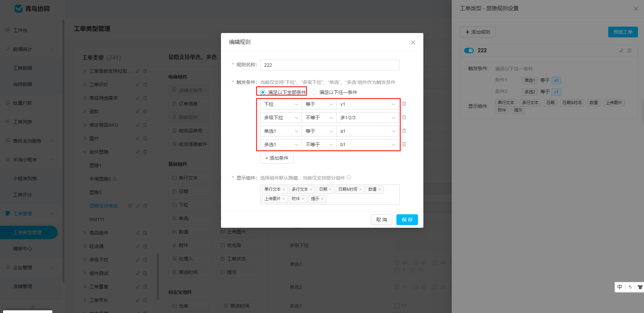Select 满足以下全部条件 radio option
The image size is (644, 313).
click(x=263, y=92)
